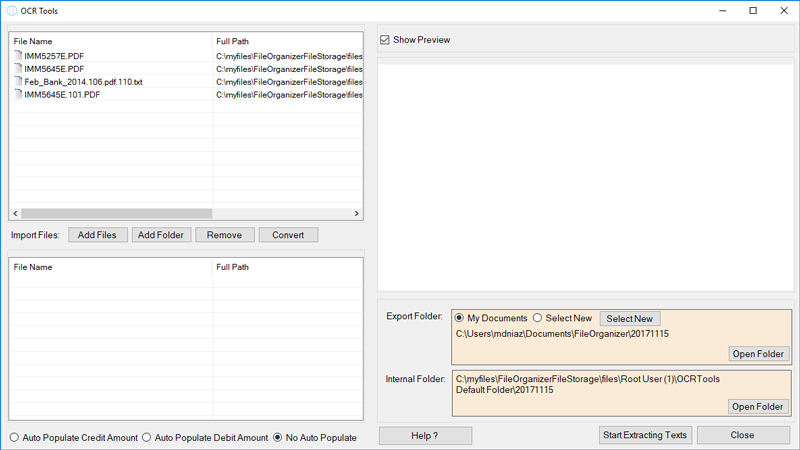The width and height of the screenshot is (800, 450).
Task: Open the Help ? button
Action: tap(425, 436)
